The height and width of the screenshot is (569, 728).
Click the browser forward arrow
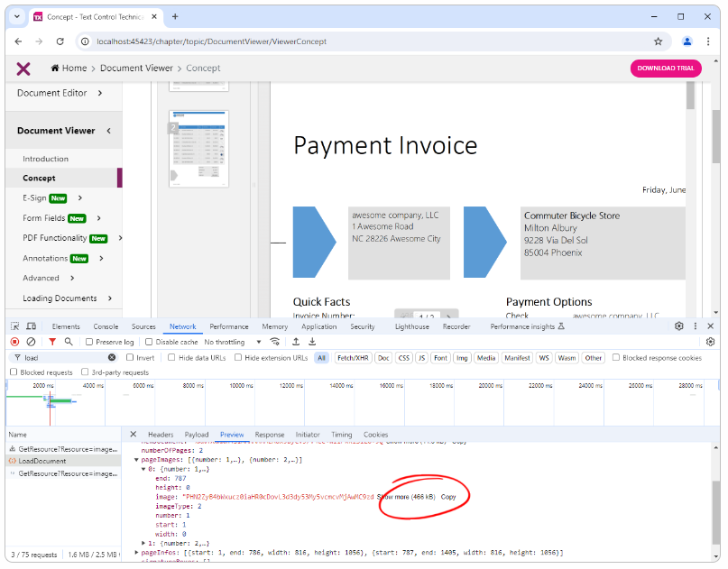point(39,41)
